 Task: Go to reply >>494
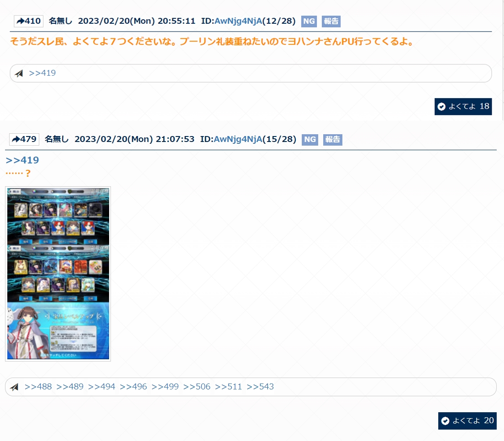coord(101,387)
